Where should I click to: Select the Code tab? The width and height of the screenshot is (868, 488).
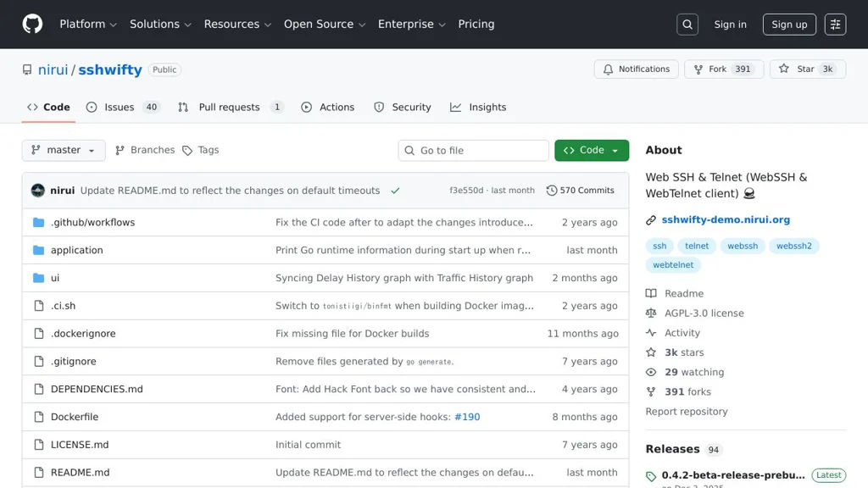coord(48,108)
